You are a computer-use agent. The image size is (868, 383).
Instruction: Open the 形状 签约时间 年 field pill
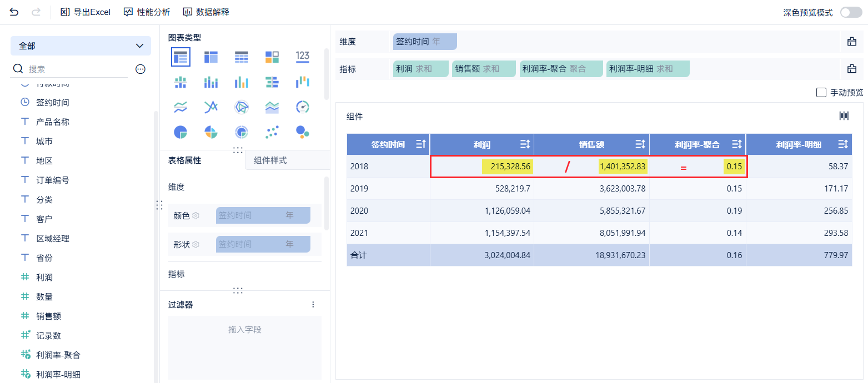pyautogui.click(x=263, y=244)
